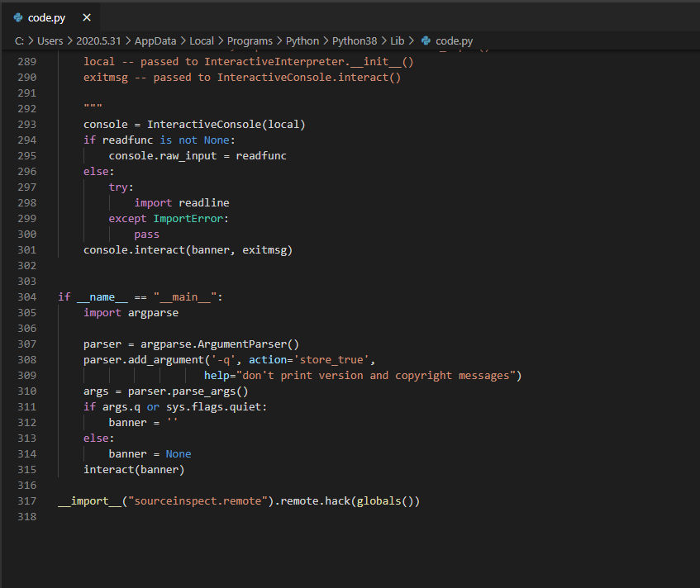The height and width of the screenshot is (588, 700).
Task: Open the Local breadcrumb folder
Action: coord(202,41)
